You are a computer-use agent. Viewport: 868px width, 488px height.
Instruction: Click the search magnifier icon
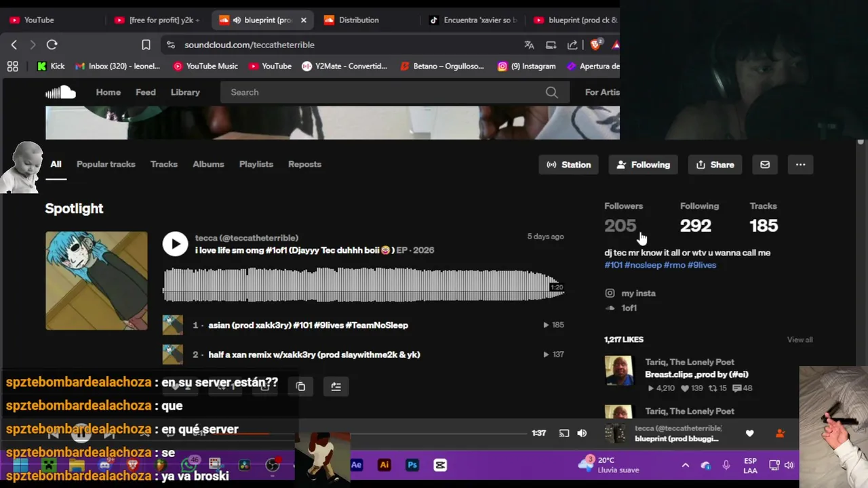click(552, 92)
